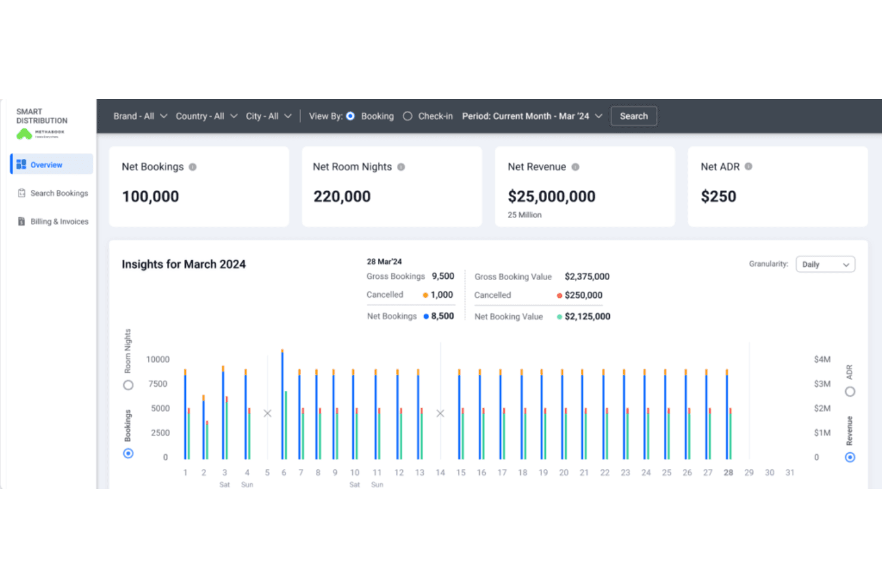Click the Overview dashboard grid icon
Image resolution: width=882 pixels, height=588 pixels.
pos(21,164)
